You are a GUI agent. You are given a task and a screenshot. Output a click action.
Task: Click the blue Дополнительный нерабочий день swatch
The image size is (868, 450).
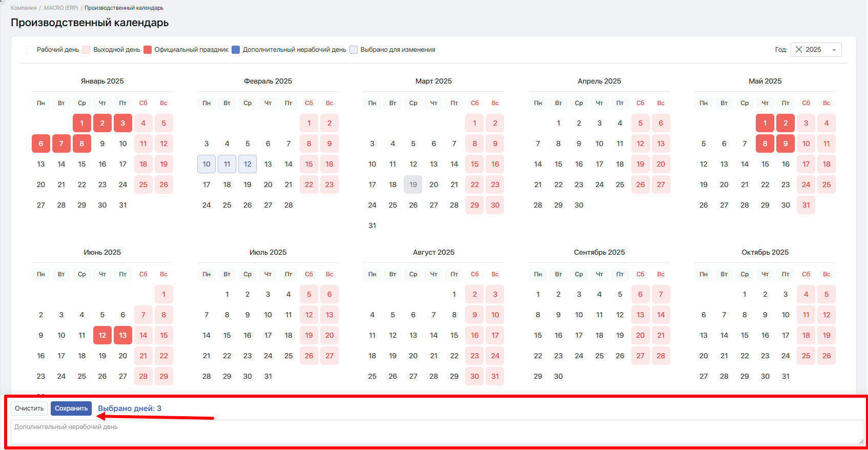[236, 50]
